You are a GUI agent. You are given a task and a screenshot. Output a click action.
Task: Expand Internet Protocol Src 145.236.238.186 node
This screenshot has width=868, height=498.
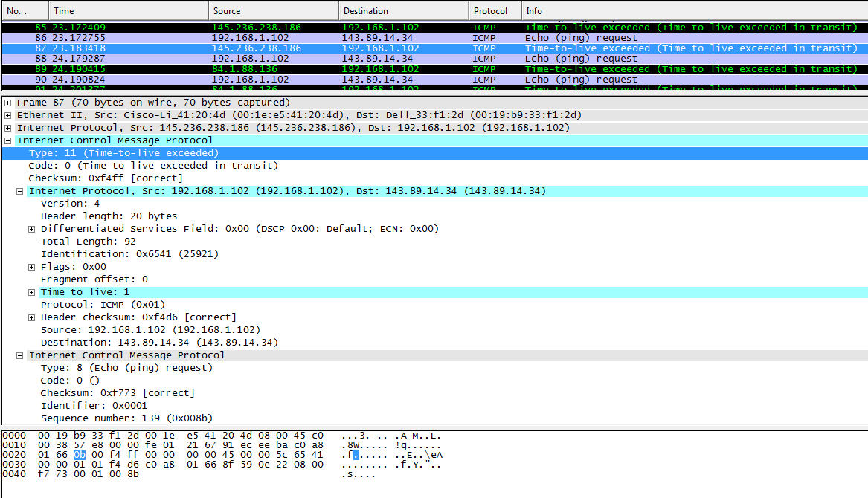pyautogui.click(x=7, y=128)
